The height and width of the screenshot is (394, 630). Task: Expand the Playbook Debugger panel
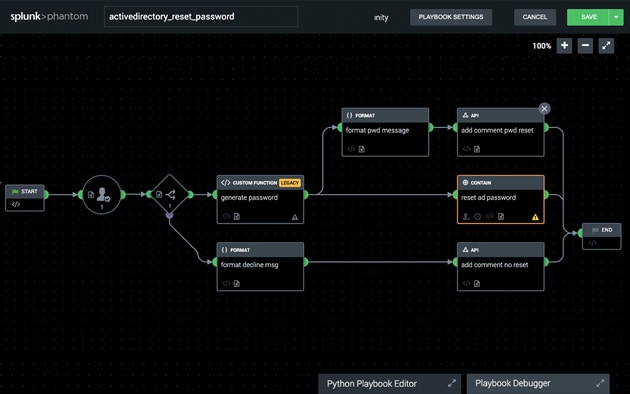(600, 383)
